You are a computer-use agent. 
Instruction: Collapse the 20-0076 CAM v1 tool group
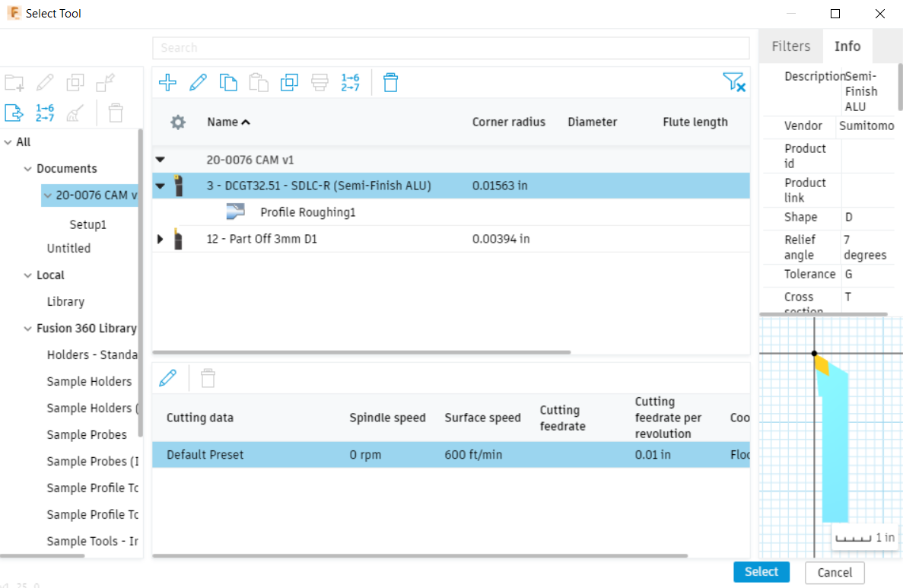pyautogui.click(x=160, y=160)
